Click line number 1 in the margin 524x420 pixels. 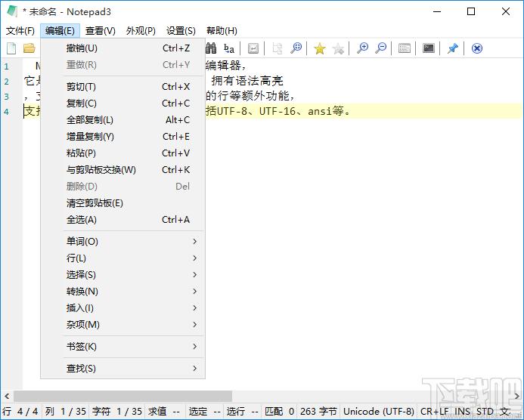(6, 66)
